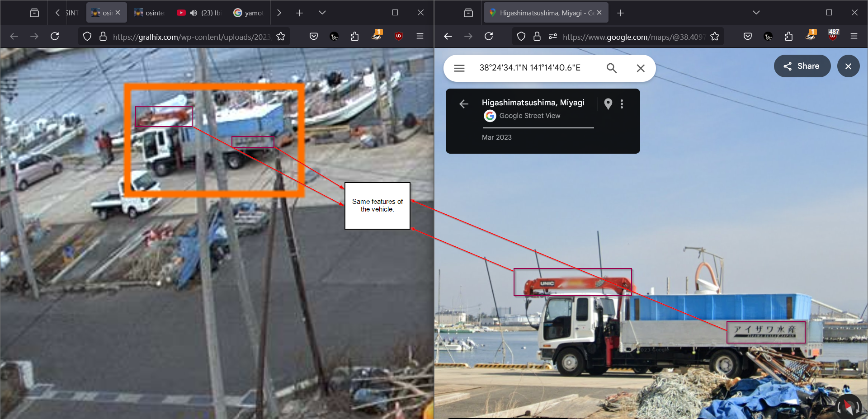This screenshot has height=419, width=868.
Task: Open Pocket save icon in left window toolbar
Action: [313, 37]
